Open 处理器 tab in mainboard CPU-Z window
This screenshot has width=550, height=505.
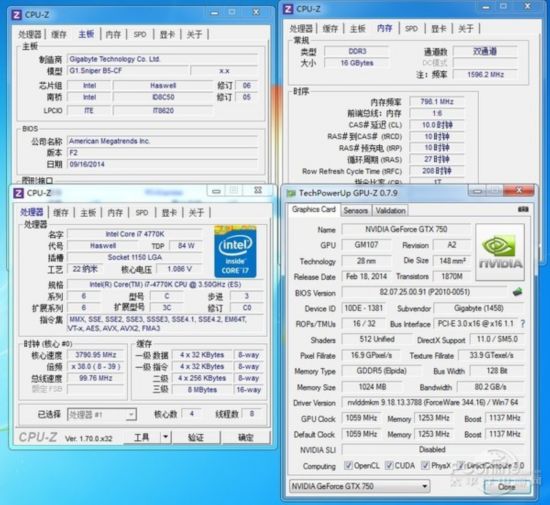point(30,34)
